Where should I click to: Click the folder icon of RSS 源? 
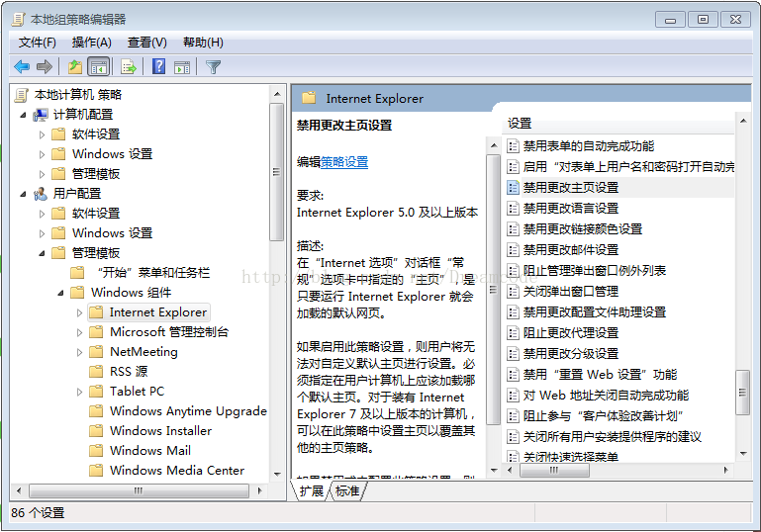click(x=96, y=372)
